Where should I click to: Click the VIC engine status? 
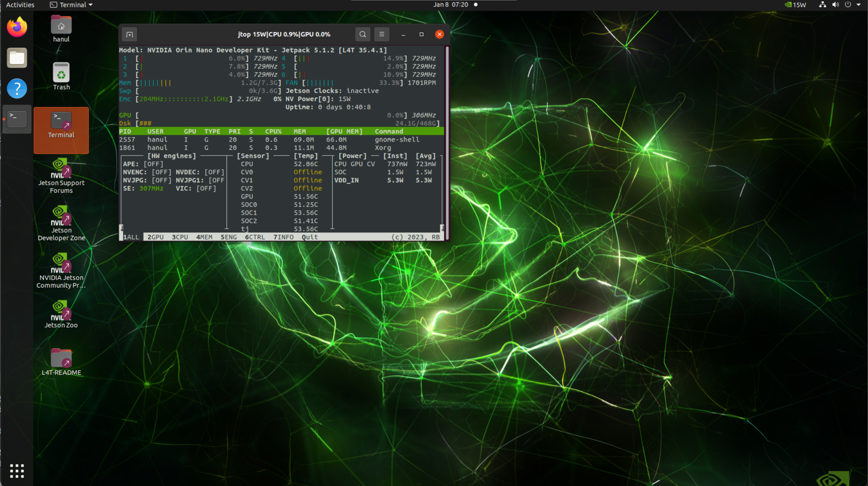(x=196, y=188)
